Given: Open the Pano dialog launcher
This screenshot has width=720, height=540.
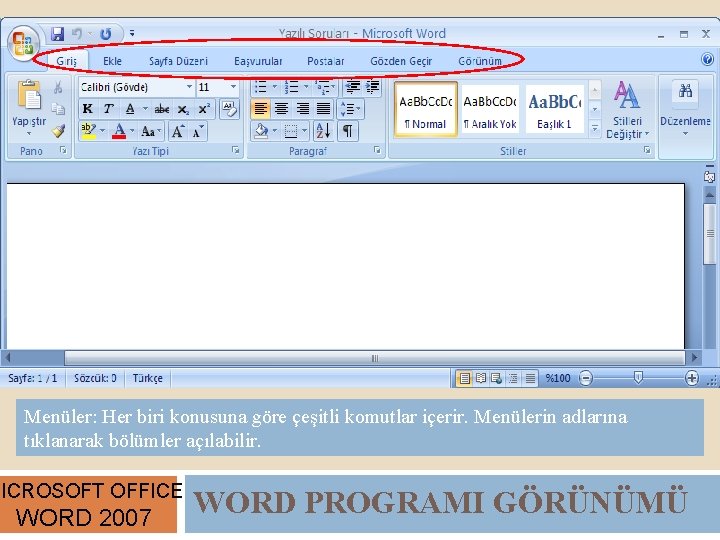Looking at the screenshot, I should (63, 150).
